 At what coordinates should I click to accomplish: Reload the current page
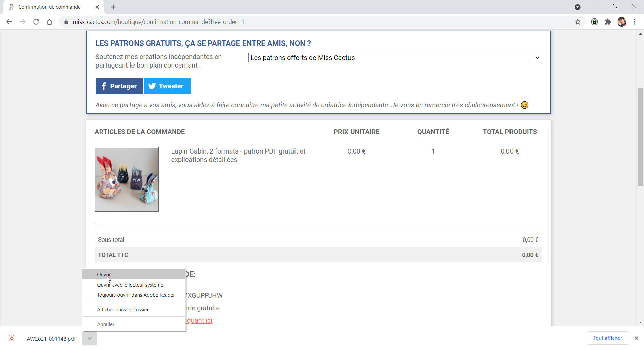(x=36, y=21)
